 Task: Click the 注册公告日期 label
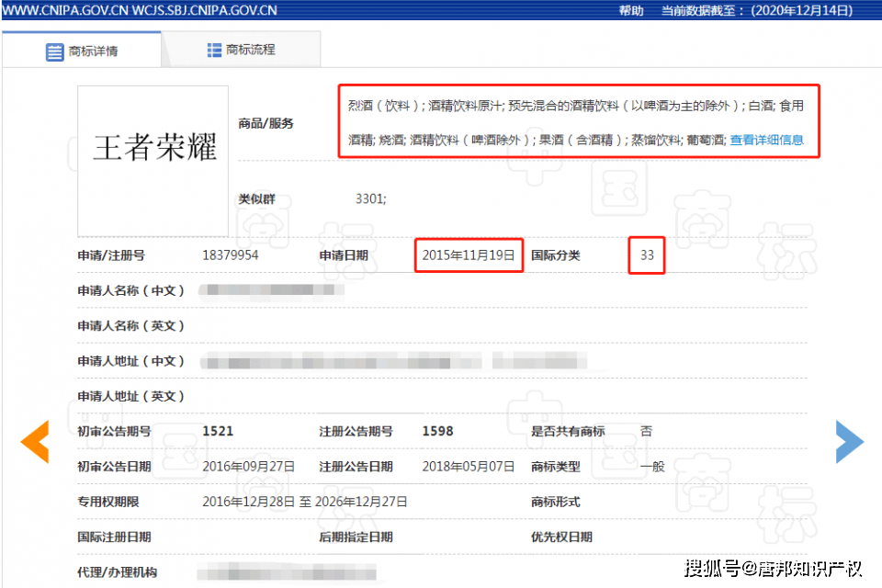tap(356, 467)
